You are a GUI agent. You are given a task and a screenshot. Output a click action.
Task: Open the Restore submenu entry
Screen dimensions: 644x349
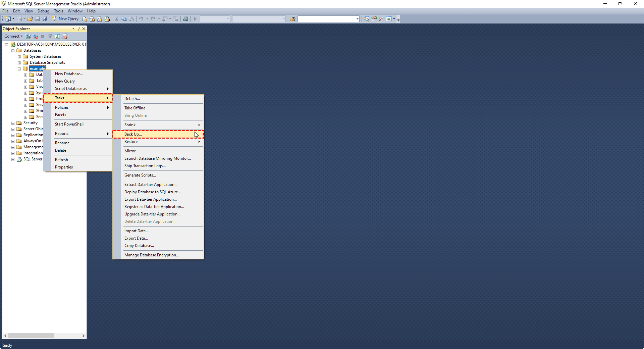158,142
